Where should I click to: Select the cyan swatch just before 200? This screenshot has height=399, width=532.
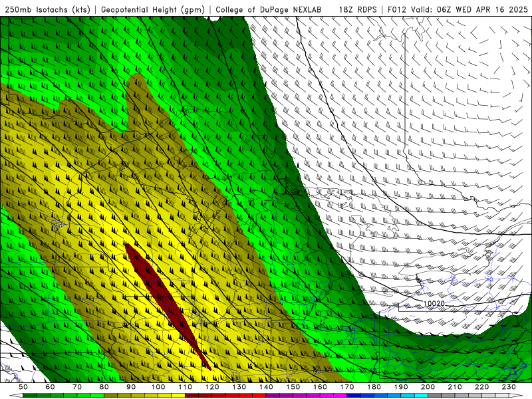421,395
